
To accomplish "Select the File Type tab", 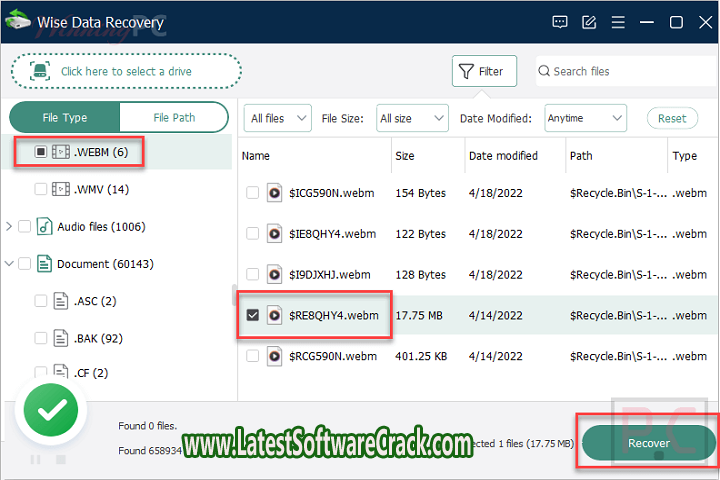I will [x=65, y=117].
